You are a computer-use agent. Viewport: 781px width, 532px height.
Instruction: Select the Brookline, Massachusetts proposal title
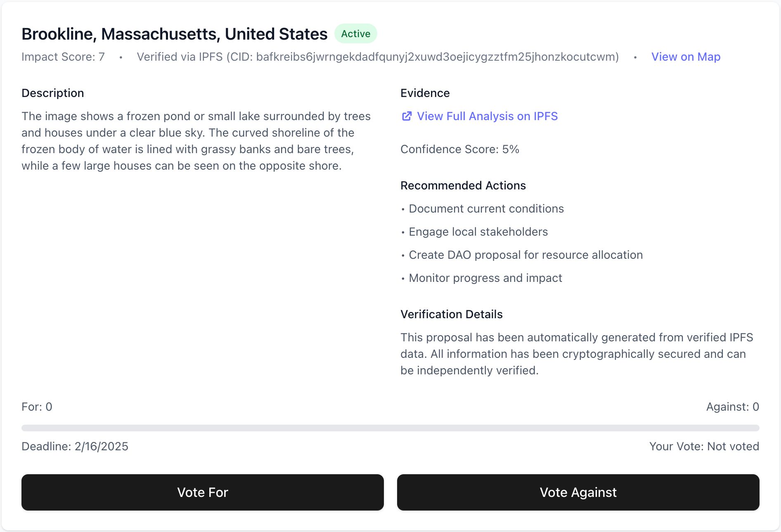click(x=174, y=34)
